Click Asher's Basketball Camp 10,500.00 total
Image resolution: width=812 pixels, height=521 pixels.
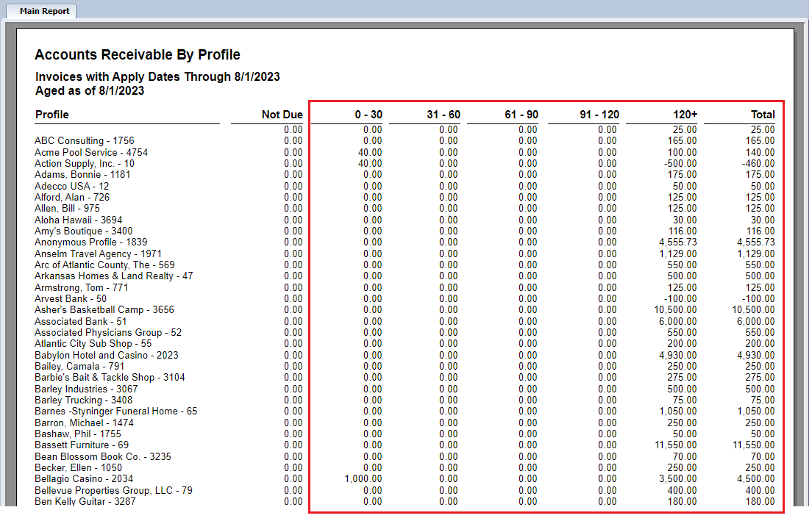coord(753,310)
